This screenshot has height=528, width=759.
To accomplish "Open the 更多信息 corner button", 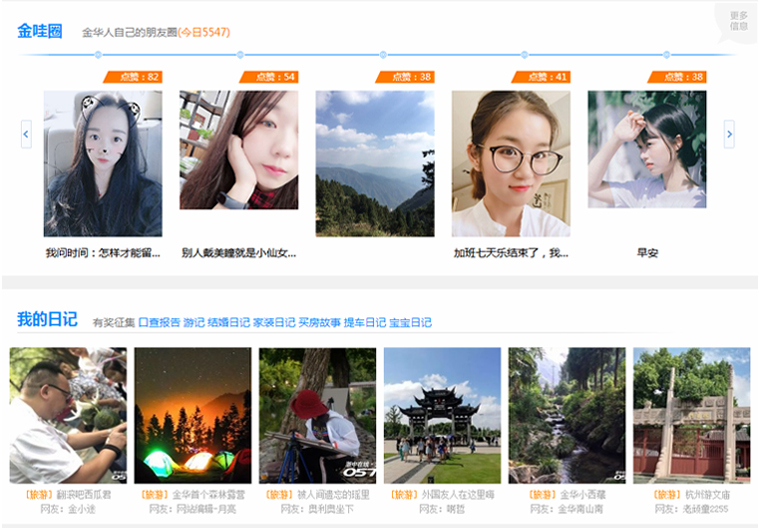I will pos(738,20).
